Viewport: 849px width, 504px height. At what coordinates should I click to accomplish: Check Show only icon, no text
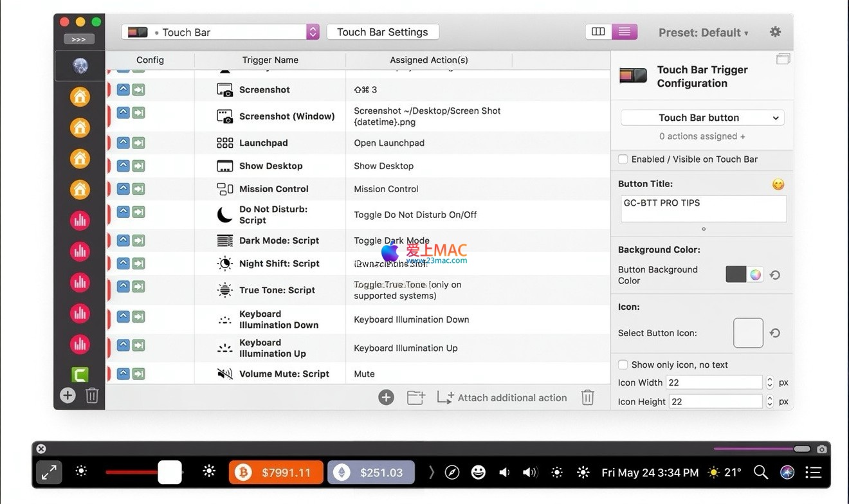tap(623, 365)
